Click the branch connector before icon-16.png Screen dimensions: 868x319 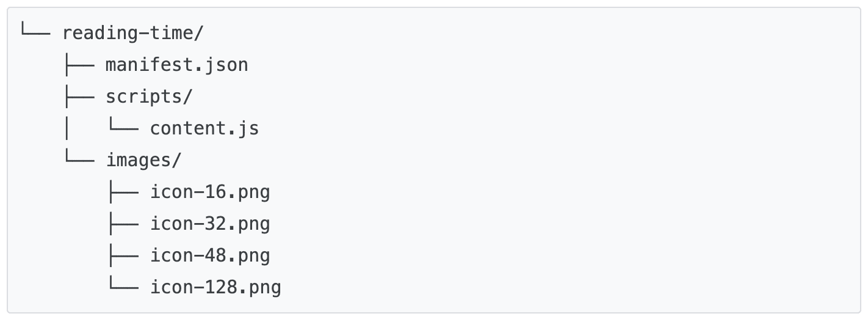click(x=122, y=192)
